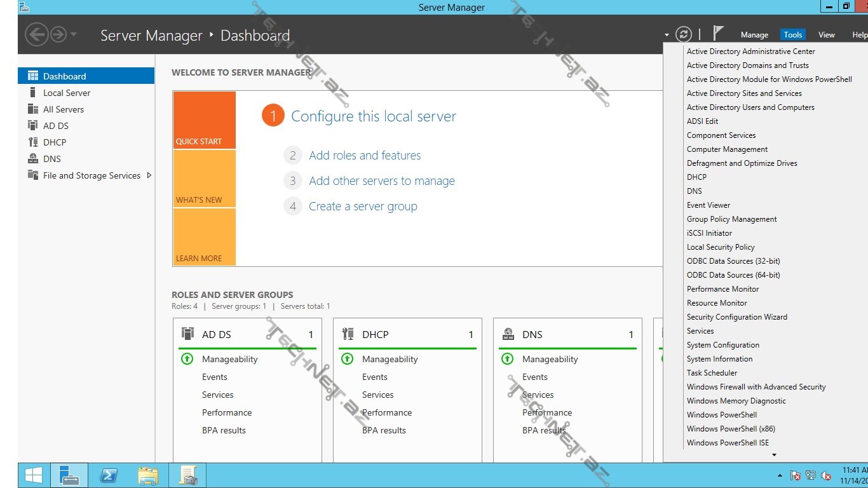Open the Manage menu
This screenshot has width=868, height=488.
coord(754,35)
